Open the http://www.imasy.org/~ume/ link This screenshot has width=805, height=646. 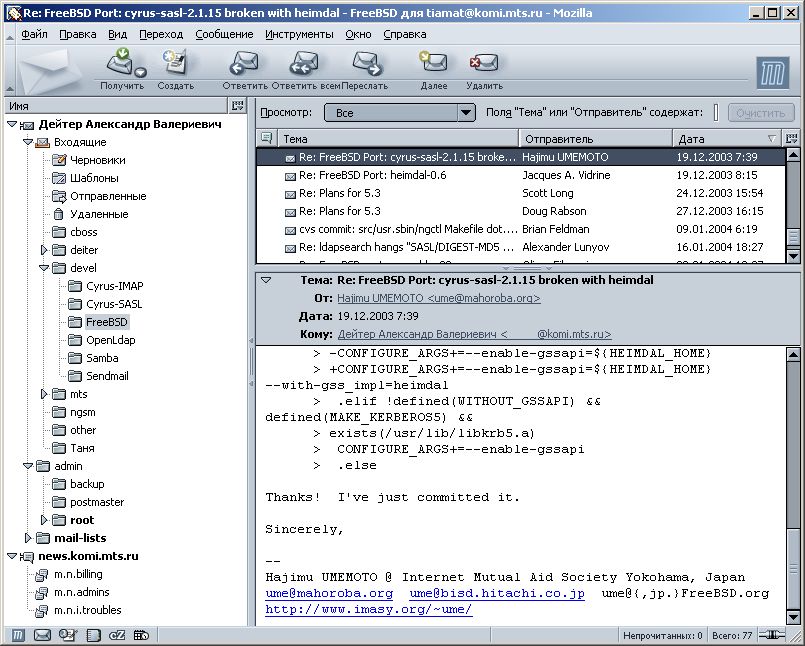(368, 609)
